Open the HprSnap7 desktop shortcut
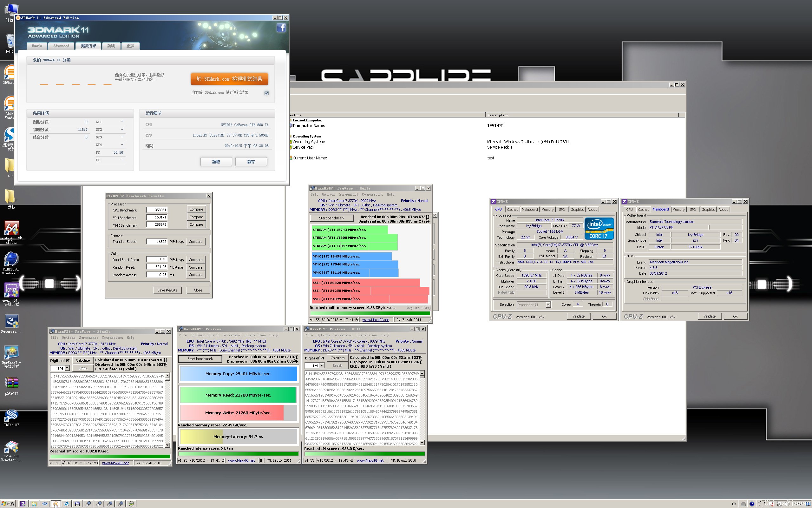Viewport: 812px width, 508px height. pos(11,357)
